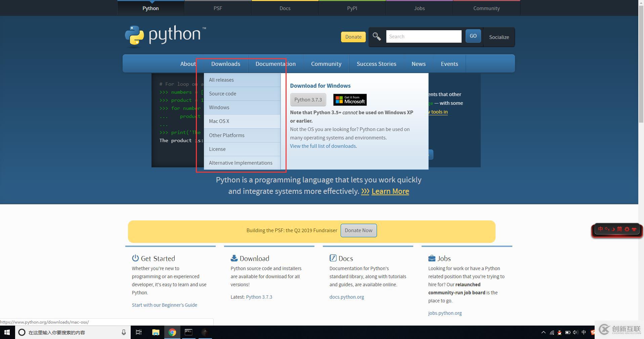Click the Docs section document icon
This screenshot has width=644, height=339.
(333, 258)
